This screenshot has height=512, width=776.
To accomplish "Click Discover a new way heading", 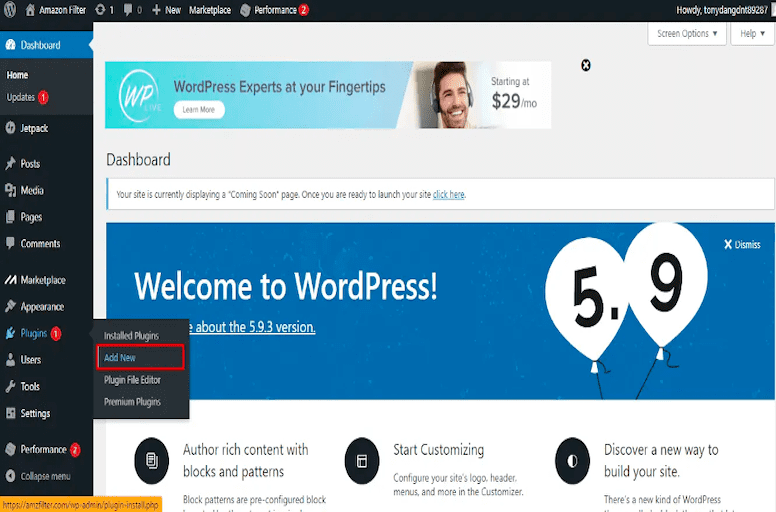I will [x=661, y=460].
